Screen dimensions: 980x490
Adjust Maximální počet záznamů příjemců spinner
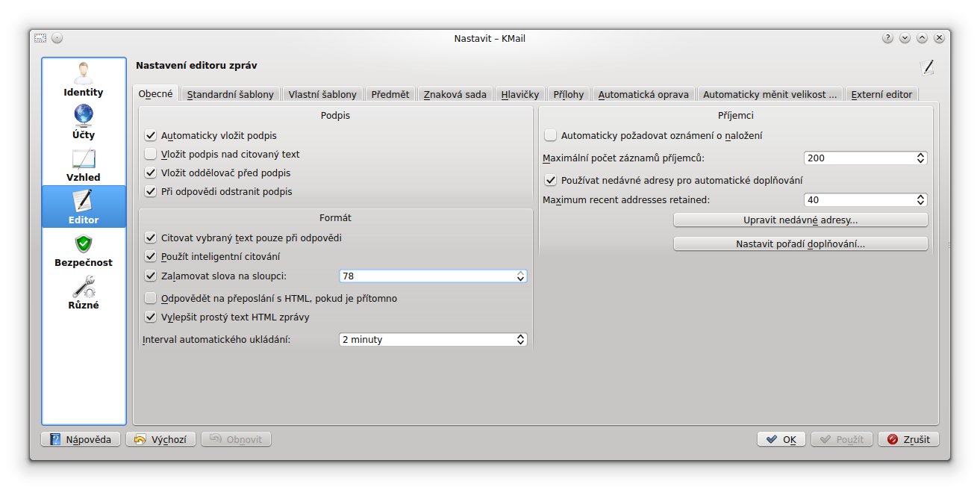pos(920,158)
